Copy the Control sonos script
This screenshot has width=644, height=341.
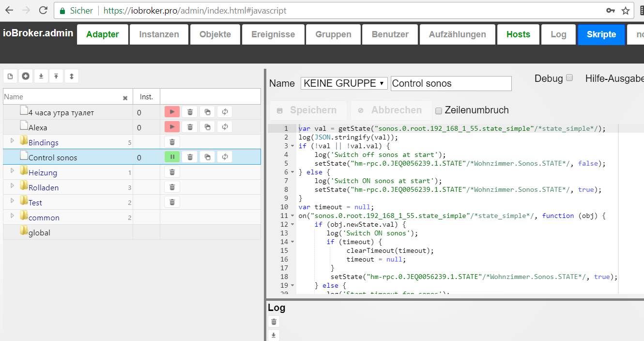(207, 157)
